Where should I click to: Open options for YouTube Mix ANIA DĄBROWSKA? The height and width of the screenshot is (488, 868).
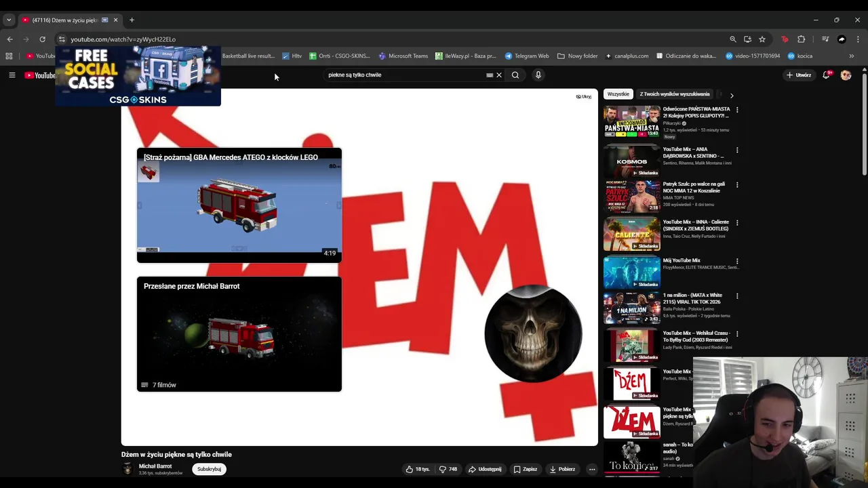coord(737,150)
